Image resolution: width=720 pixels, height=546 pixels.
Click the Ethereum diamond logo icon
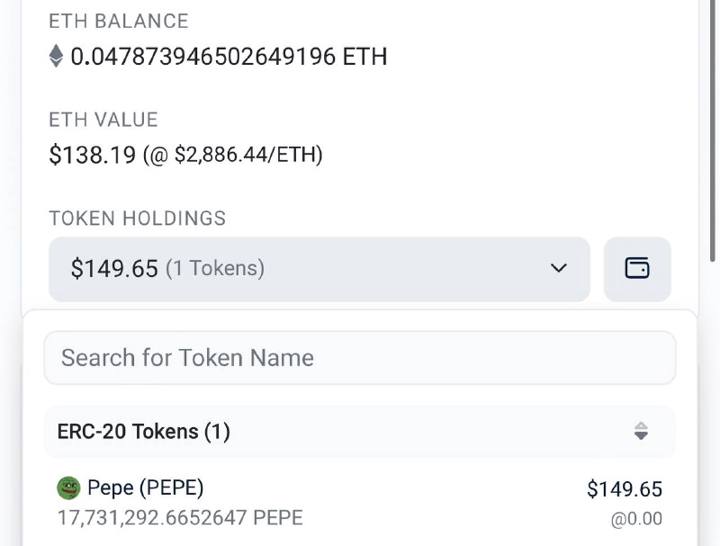tap(56, 56)
